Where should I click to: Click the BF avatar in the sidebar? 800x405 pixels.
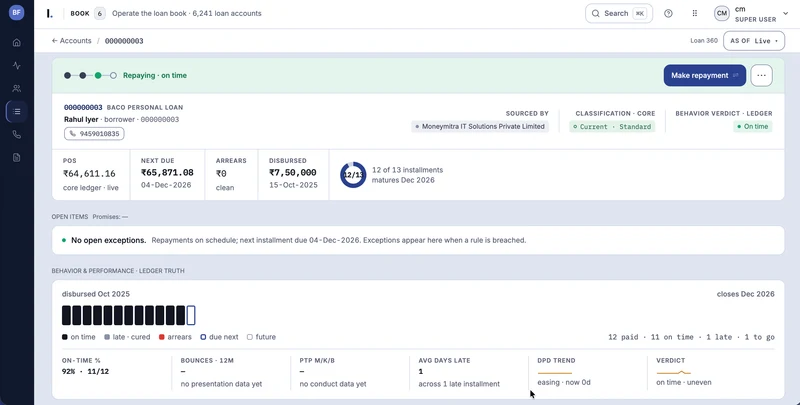[x=16, y=13]
